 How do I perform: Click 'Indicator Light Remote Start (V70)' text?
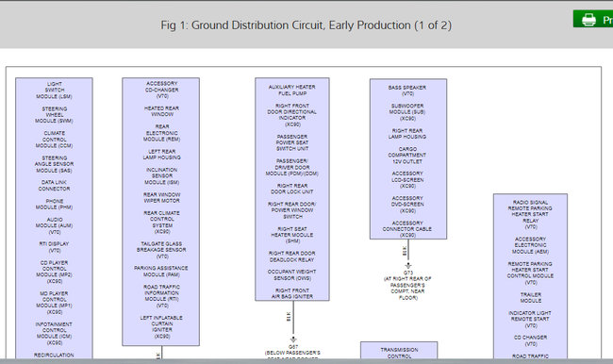pyautogui.click(x=531, y=319)
